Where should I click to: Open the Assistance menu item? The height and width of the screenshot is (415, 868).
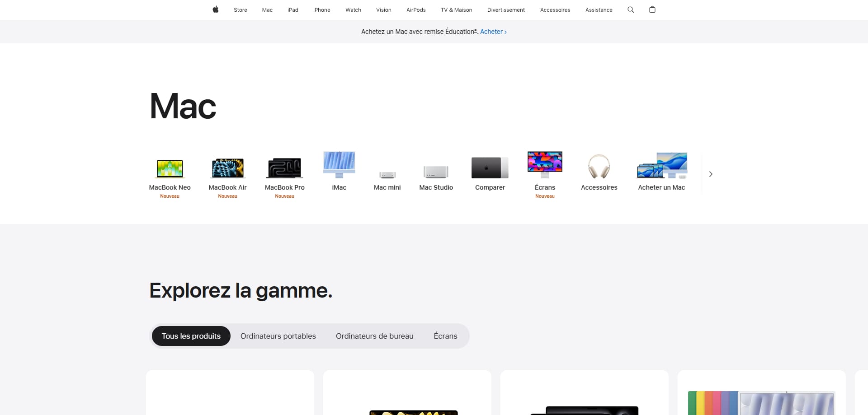pyautogui.click(x=599, y=10)
